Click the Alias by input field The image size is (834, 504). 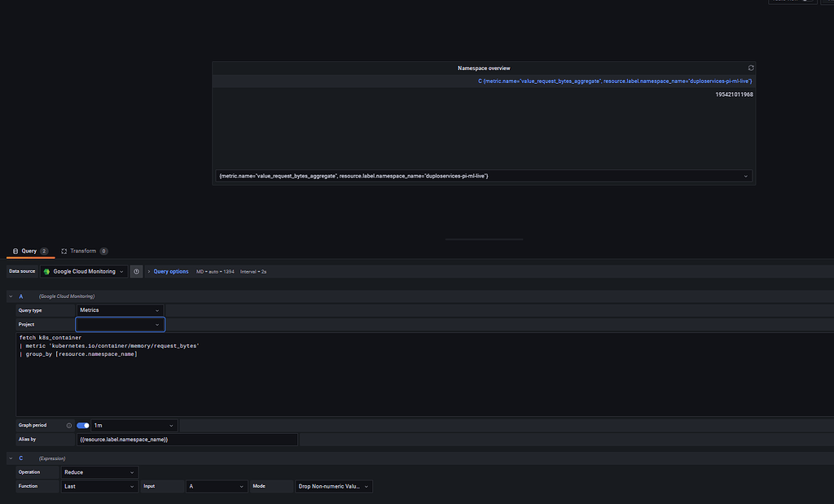click(187, 439)
